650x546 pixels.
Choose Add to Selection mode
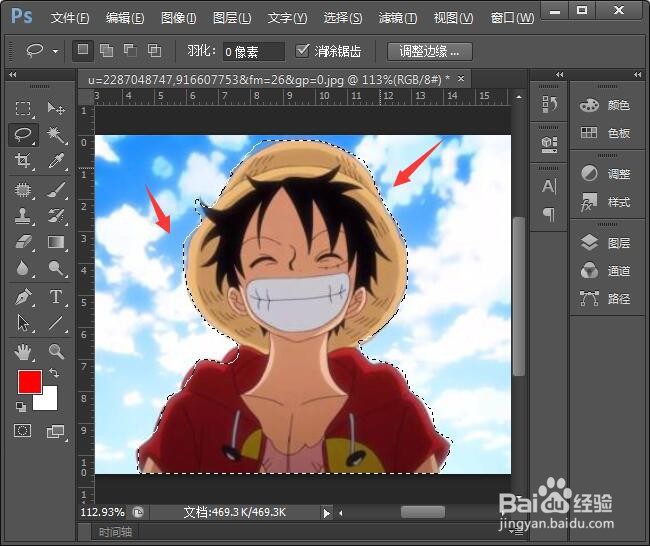click(x=107, y=51)
